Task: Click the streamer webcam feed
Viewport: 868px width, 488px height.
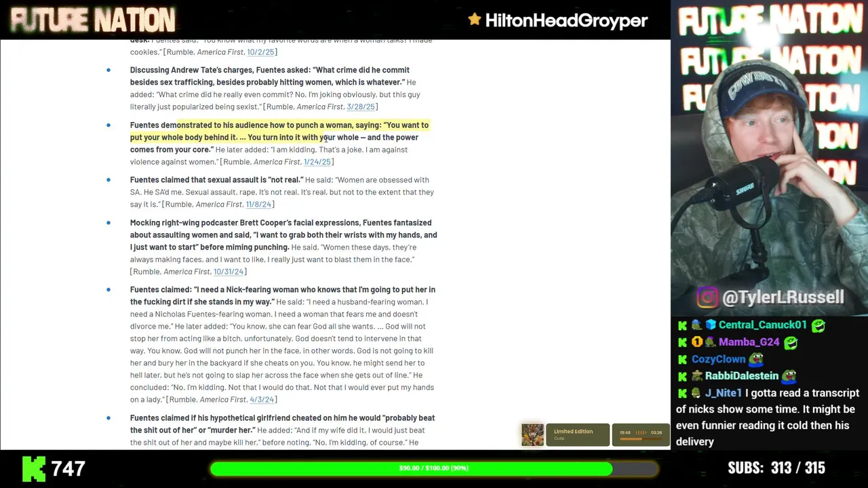Action: [770, 157]
